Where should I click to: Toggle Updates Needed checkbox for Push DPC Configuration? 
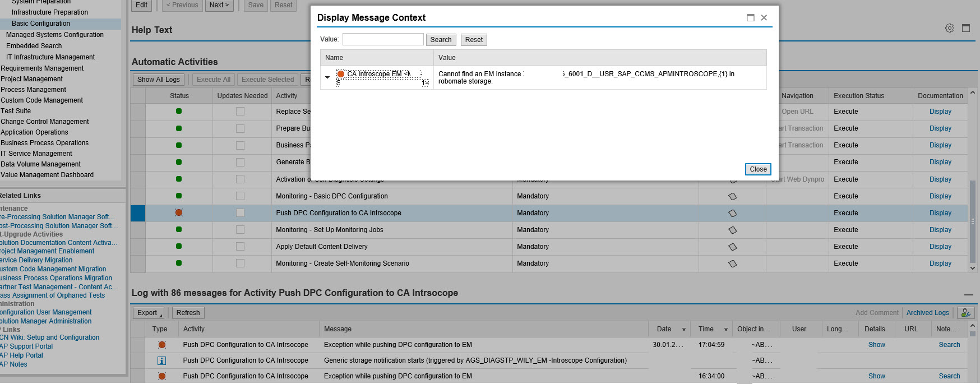coord(240,212)
